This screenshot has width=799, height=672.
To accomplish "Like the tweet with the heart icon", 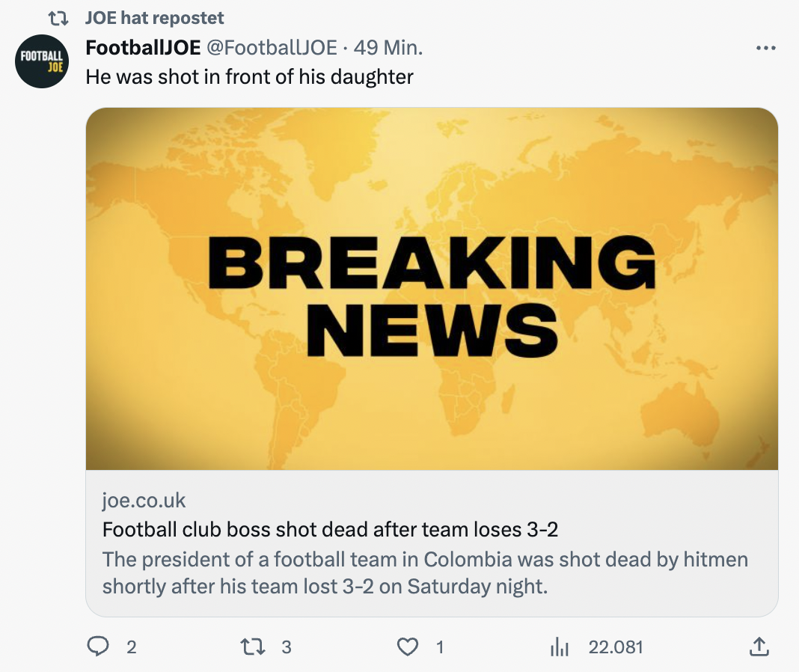I will coord(407,647).
